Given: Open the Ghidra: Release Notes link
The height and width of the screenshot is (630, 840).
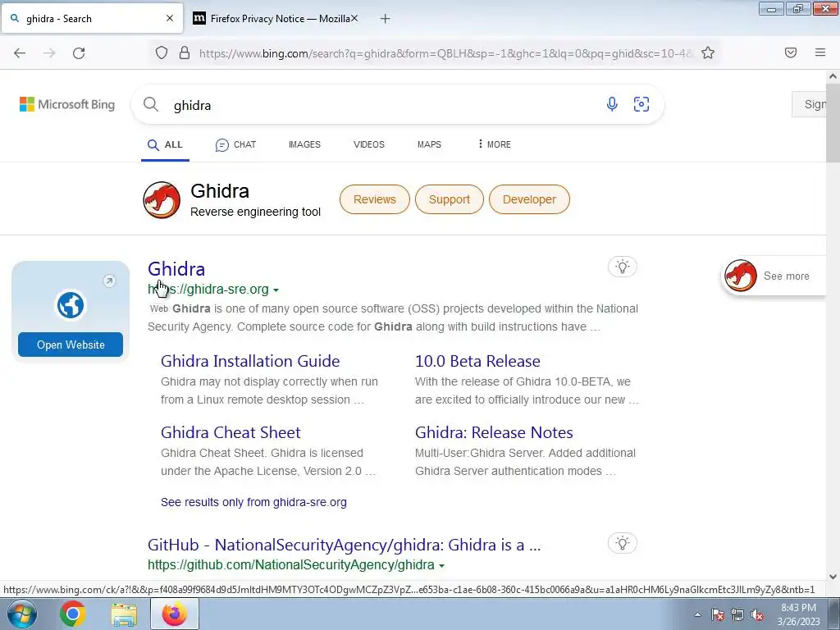Looking at the screenshot, I should pos(494,432).
